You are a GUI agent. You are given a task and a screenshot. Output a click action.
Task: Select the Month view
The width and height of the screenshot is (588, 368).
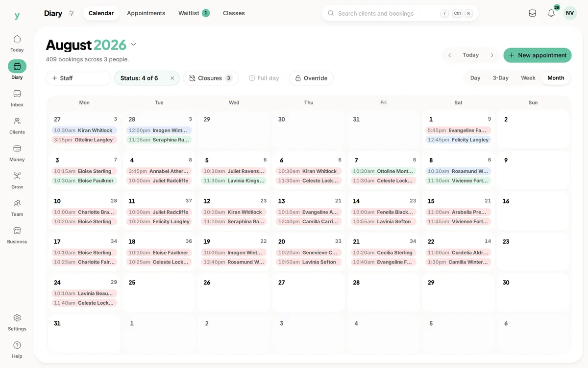pos(556,78)
